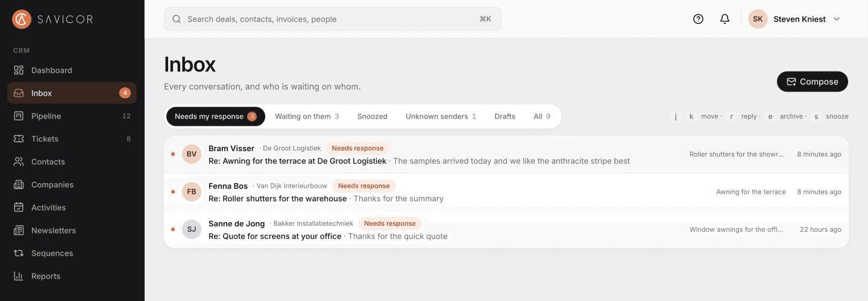Open Dashboard menu label
Image resolution: width=868 pixels, height=301 pixels.
[x=52, y=70]
